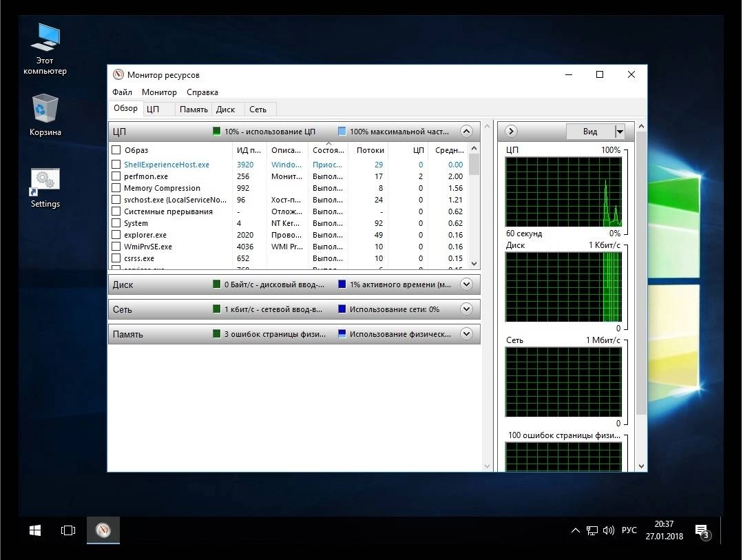Click the clock to open the calendar
743x560 pixels.
663,530
